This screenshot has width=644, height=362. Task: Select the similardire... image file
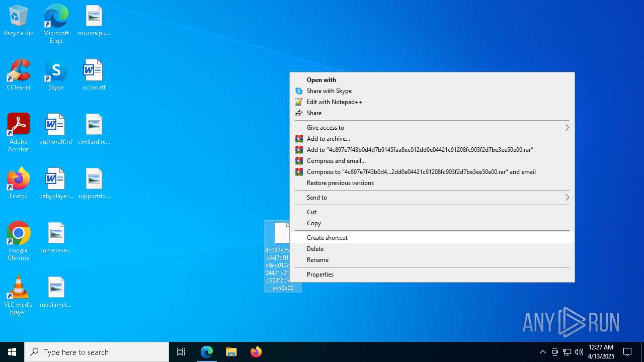94,130
